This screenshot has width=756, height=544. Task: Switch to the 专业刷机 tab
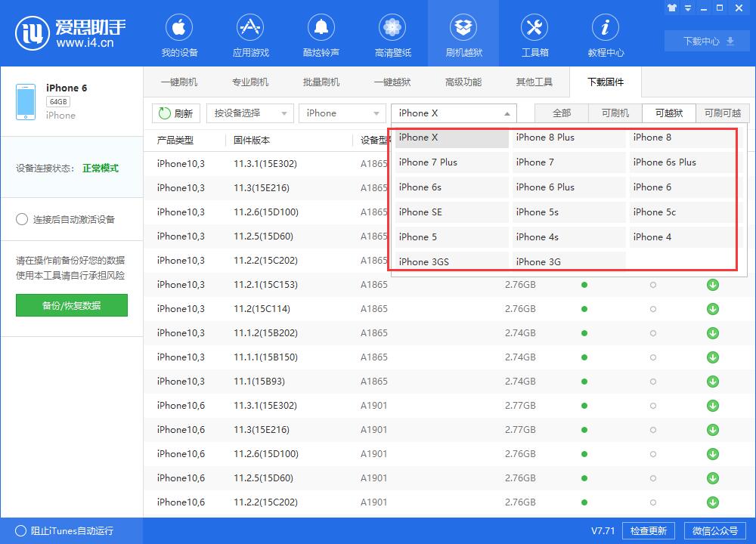tap(250, 82)
